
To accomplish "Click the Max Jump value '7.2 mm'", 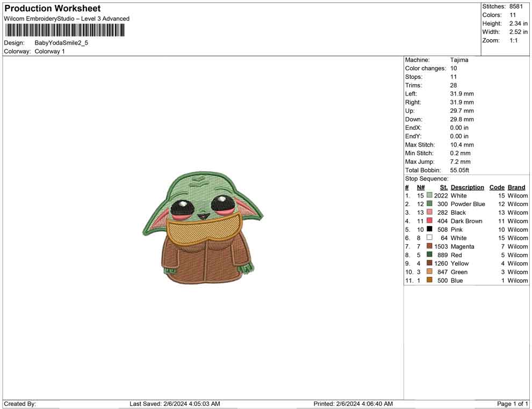I will [x=461, y=162].
